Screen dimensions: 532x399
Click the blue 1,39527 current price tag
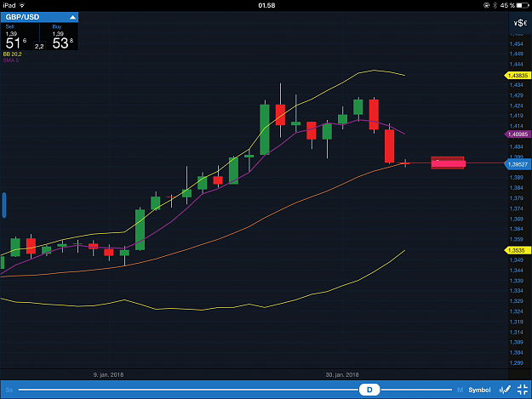click(x=518, y=164)
